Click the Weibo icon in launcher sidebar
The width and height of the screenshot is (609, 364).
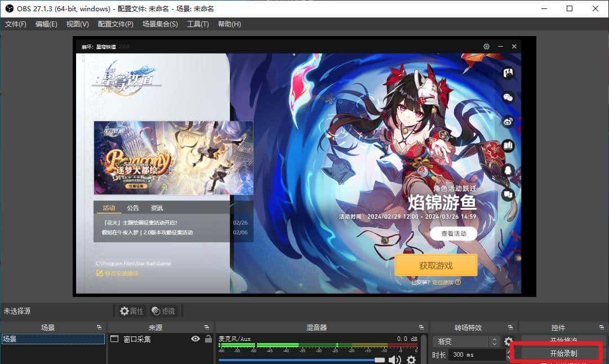[x=508, y=121]
